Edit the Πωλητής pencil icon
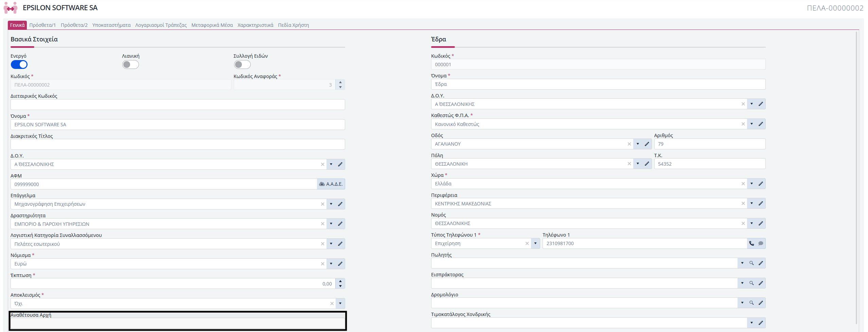 (x=761, y=263)
